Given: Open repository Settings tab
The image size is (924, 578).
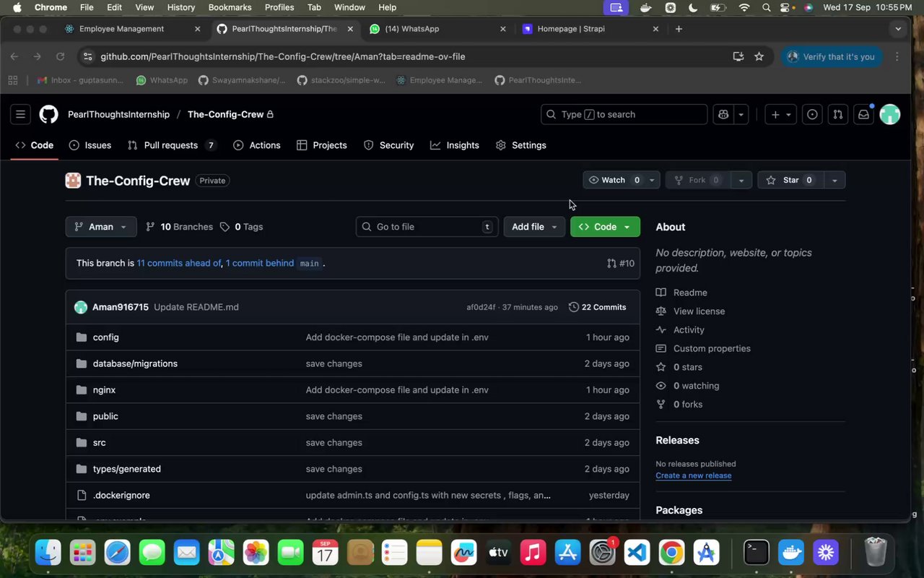Looking at the screenshot, I should 521,145.
